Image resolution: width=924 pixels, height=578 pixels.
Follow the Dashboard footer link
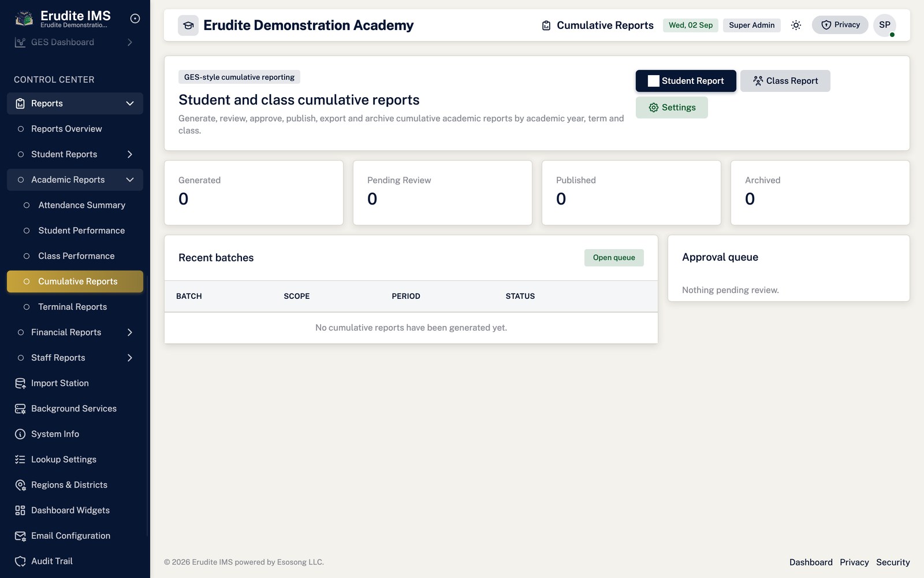[x=811, y=562]
